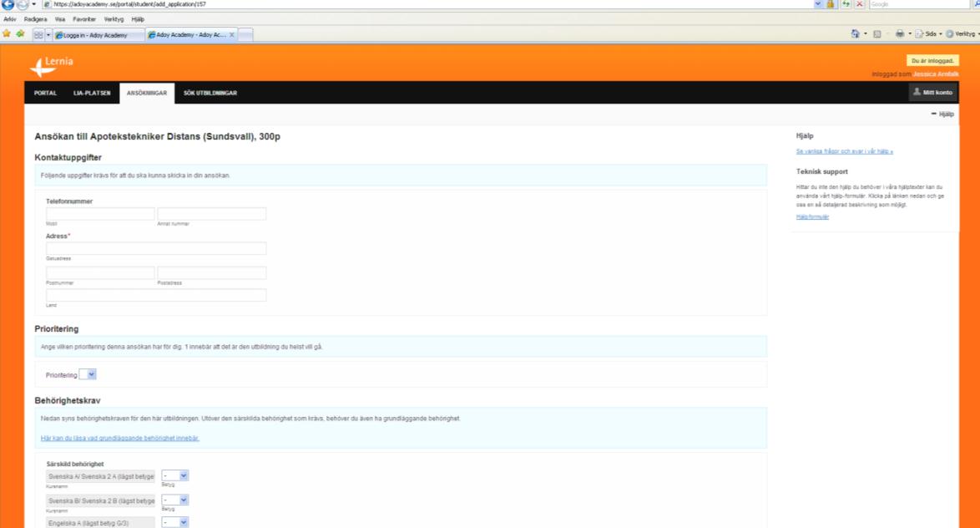Select the ANSÖKNINGAR navigation tab
Screen dimensions: 980x528
point(147,93)
